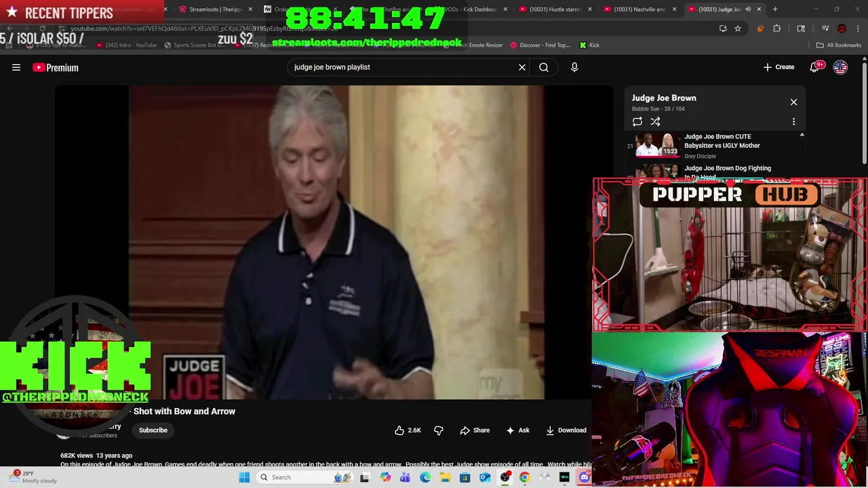Open the Sports Scores Bot bookmark
Viewport: 868px width, 488px height.
click(194, 45)
